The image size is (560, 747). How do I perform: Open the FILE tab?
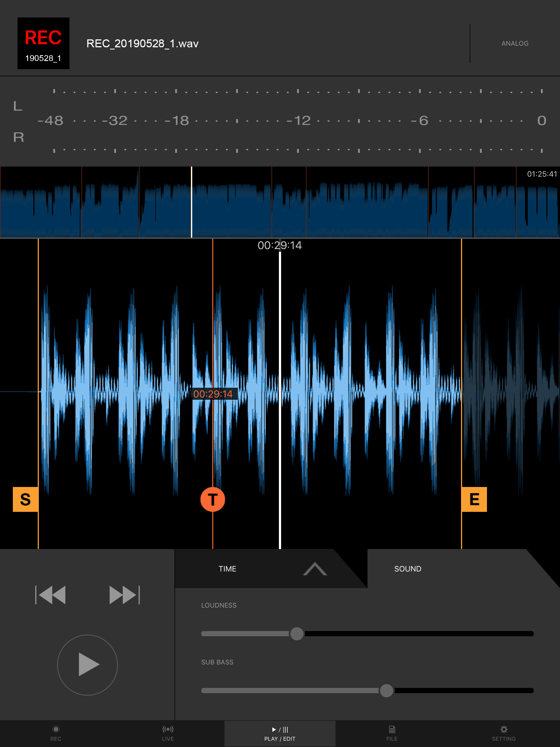(x=392, y=734)
